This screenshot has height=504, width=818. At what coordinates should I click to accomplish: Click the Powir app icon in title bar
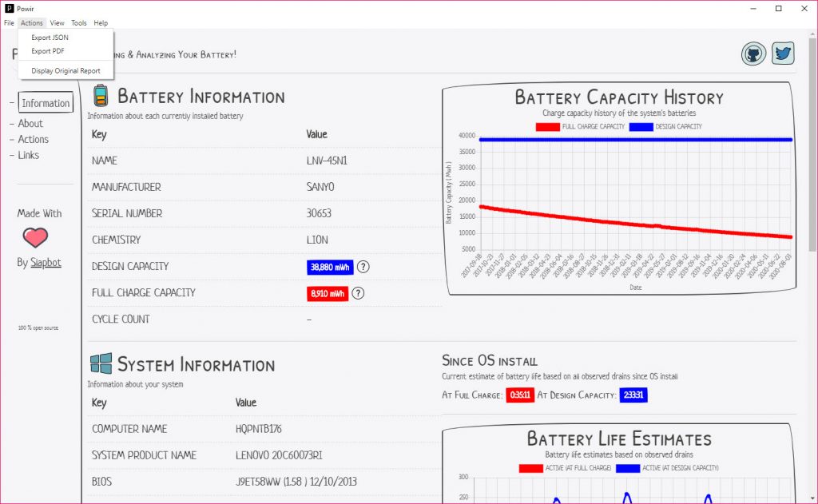10,8
